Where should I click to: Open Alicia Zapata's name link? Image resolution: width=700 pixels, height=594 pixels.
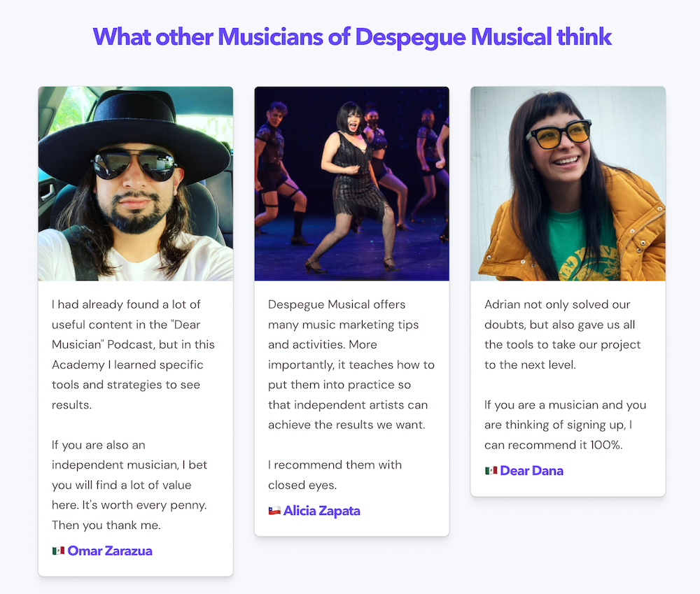click(321, 511)
